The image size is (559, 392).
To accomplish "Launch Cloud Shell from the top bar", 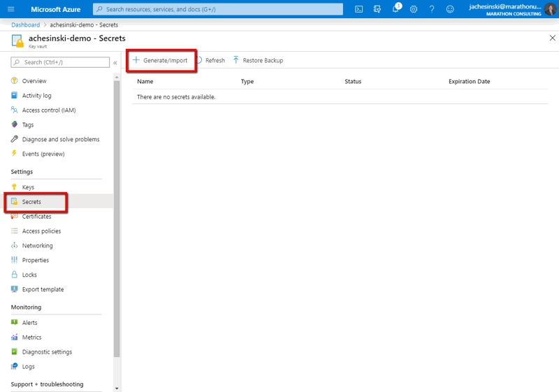I will 359,9.
